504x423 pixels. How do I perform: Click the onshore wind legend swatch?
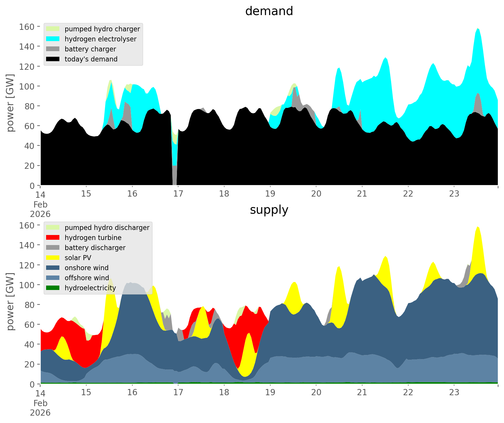click(53, 268)
